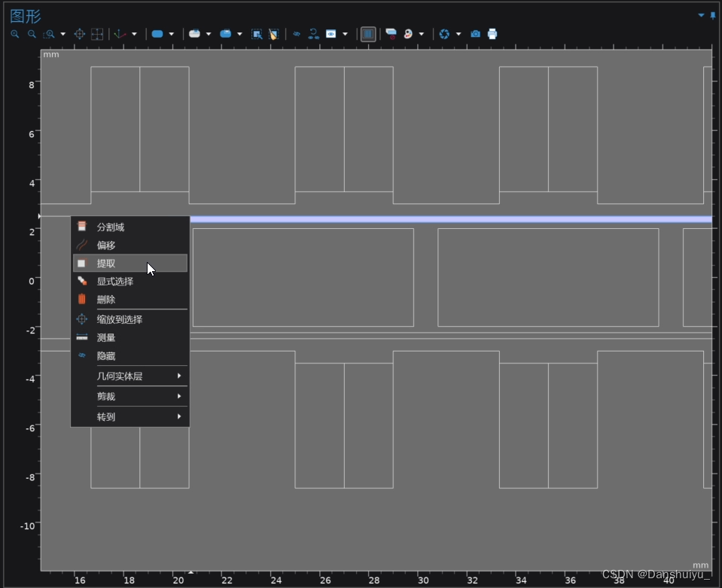Click the white clipping block icon
Image resolution: width=722 pixels, height=588 pixels.
[194, 34]
